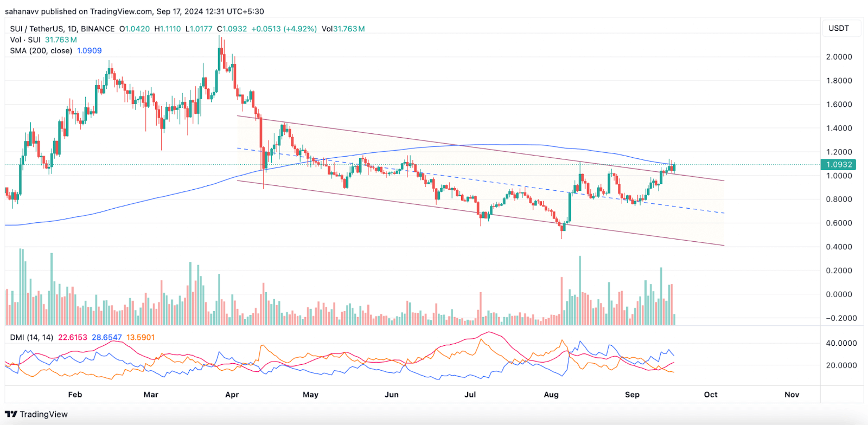868x425 pixels.
Task: Click the current price tag 1.0932
Action: point(839,164)
